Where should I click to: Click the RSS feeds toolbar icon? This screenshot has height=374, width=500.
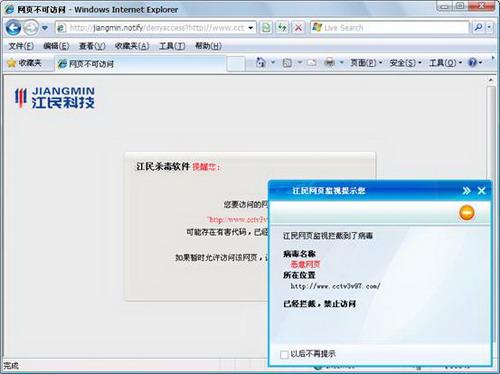pyautogui.click(x=287, y=63)
